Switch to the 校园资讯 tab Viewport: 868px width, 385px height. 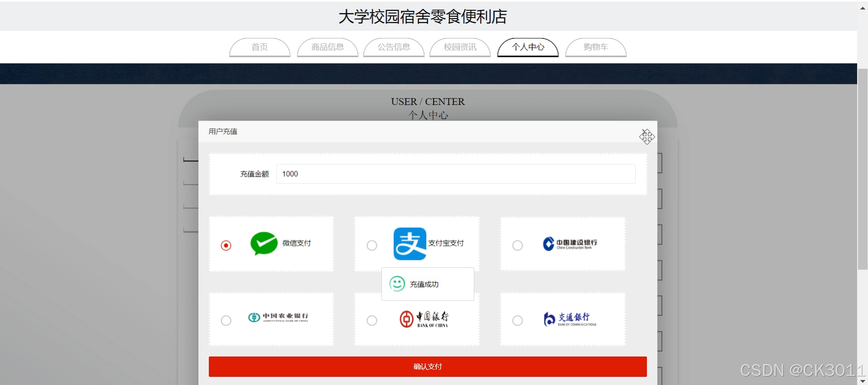tap(460, 47)
